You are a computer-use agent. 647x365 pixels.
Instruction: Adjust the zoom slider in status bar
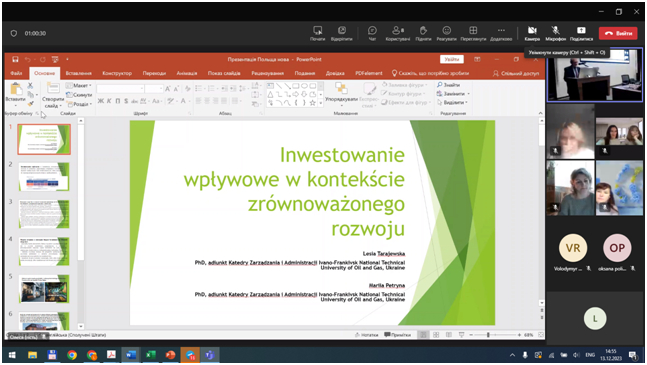[488, 335]
